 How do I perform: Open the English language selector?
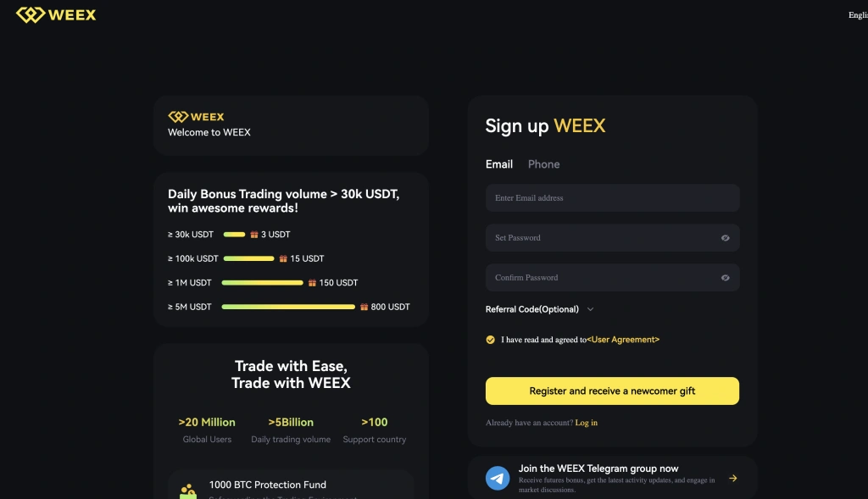tap(857, 15)
